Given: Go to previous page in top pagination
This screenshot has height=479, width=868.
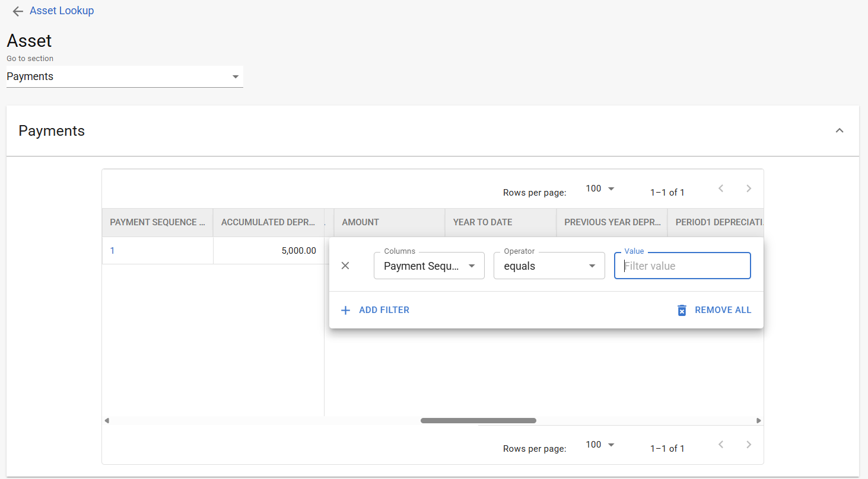Looking at the screenshot, I should tap(721, 189).
